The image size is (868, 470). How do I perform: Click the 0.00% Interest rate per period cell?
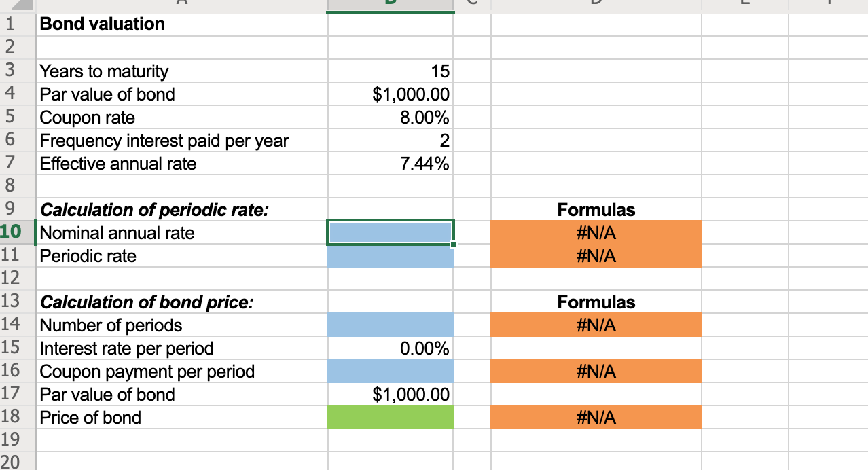(x=389, y=348)
